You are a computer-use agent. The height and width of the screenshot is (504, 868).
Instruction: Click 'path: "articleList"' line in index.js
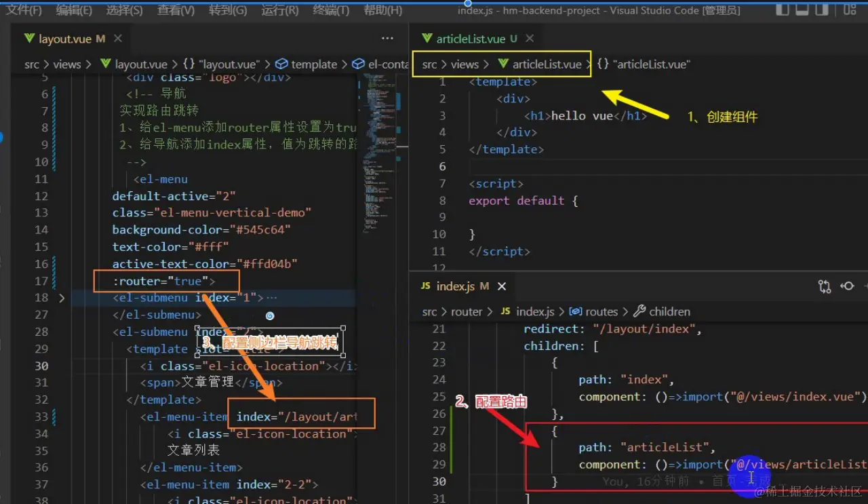click(647, 448)
